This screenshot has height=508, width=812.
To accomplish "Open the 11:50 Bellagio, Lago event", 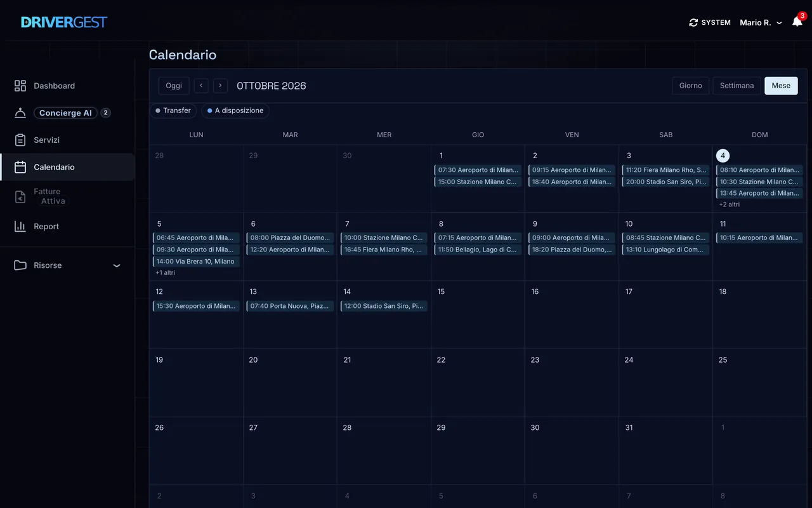I will tap(478, 250).
